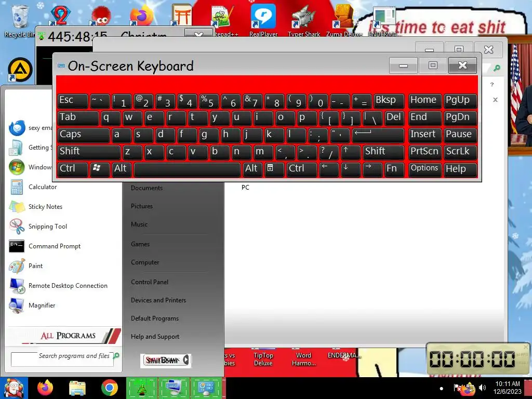Switch to On-Screen Keyboard taskbar button
This screenshot has width=532, height=399.
pyautogui.click(x=174, y=388)
